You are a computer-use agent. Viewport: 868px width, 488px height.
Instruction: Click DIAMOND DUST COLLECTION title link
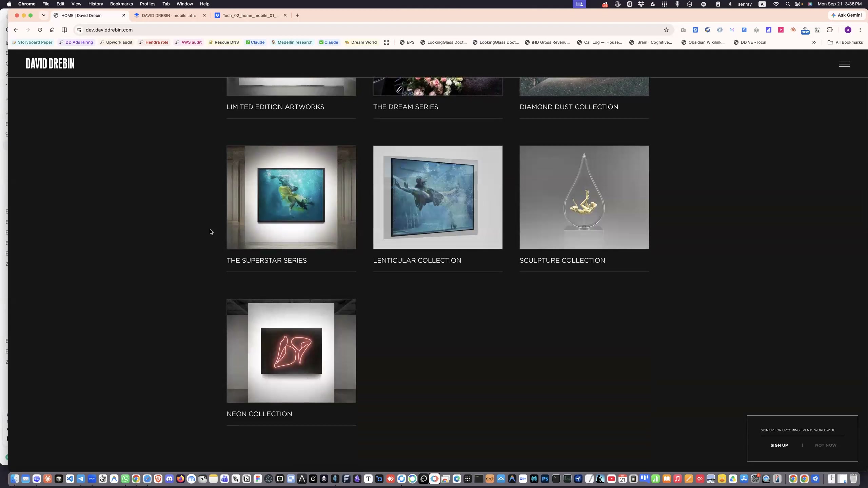[x=569, y=107]
